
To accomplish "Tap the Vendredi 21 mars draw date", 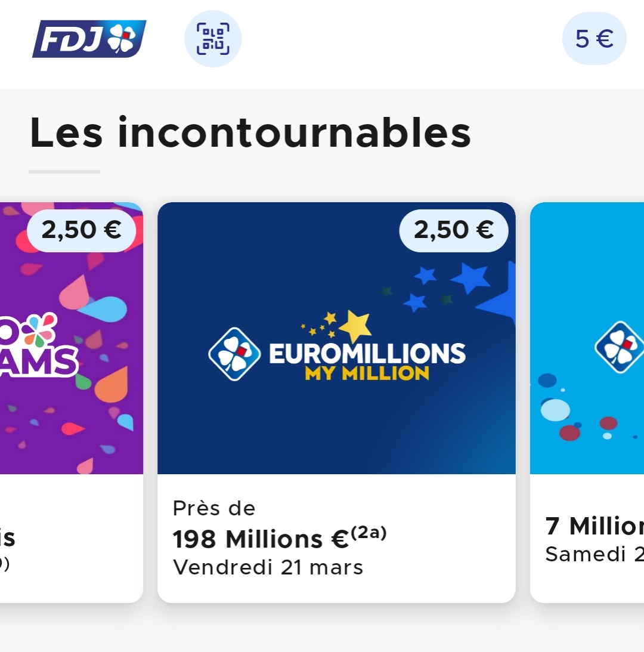I will [268, 567].
